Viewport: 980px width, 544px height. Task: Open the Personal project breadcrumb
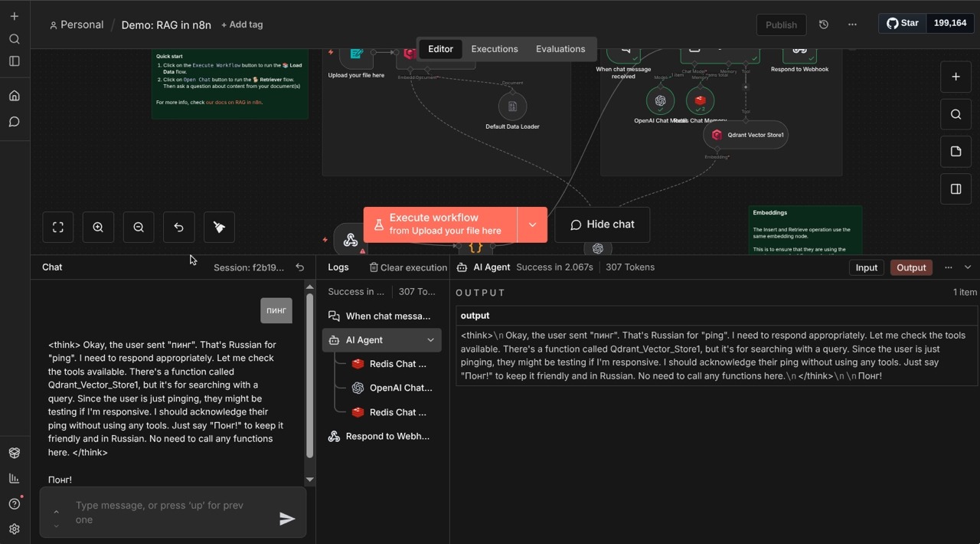pos(76,25)
